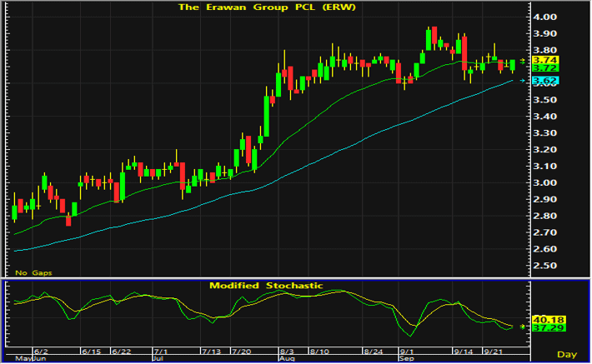Screen dimensions: 592x364
Task: Click the yellow 40.18 stochastic value
Action: (x=548, y=320)
